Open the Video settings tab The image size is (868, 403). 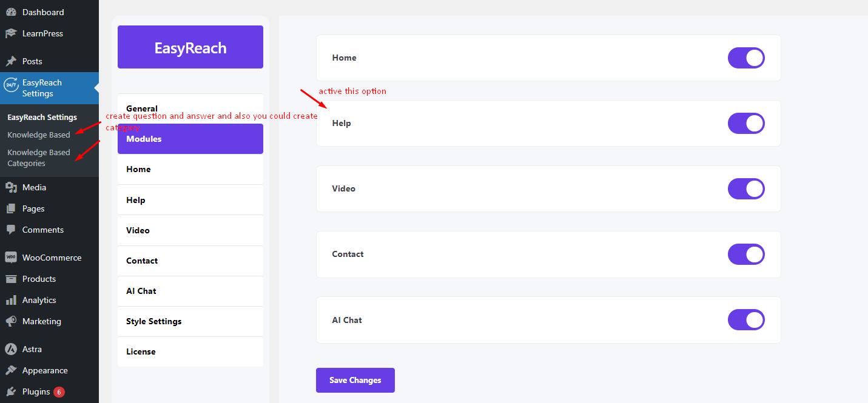[x=190, y=230]
